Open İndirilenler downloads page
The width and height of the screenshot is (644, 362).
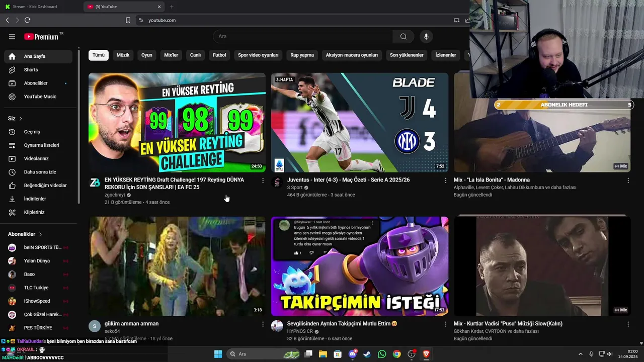(x=38, y=199)
